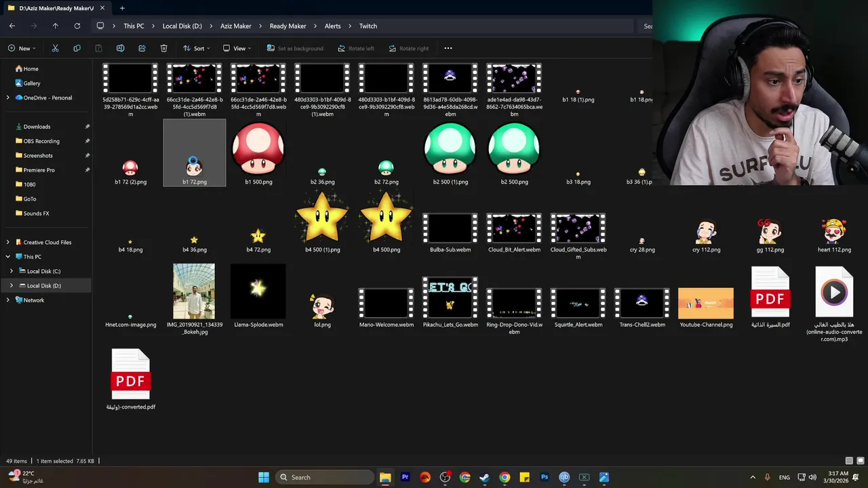
Task: Expand Local Disk (D:) node
Action: coord(12,285)
